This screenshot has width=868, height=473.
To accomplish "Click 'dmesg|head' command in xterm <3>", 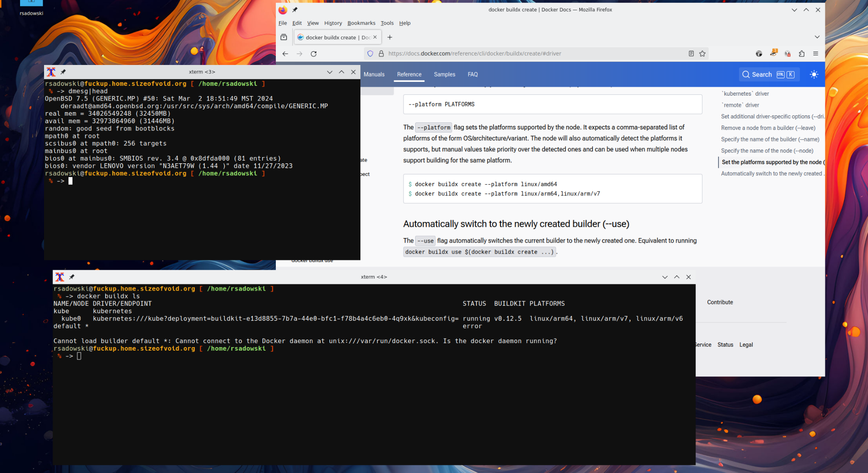I will point(88,91).
